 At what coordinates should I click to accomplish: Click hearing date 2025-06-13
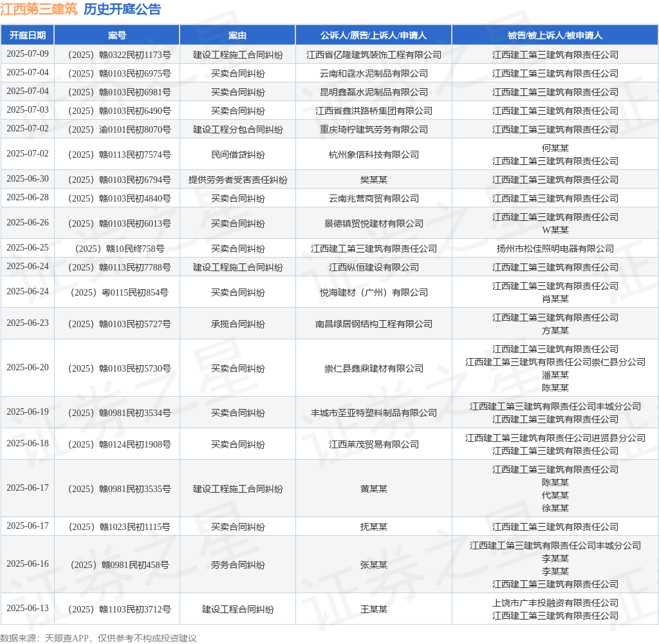pos(28,608)
